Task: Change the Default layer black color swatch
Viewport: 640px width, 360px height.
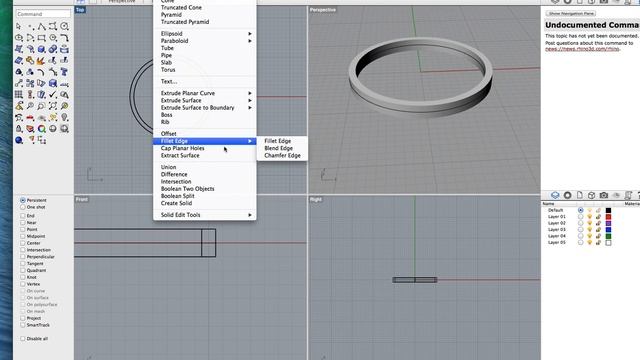Action: [x=608, y=210]
